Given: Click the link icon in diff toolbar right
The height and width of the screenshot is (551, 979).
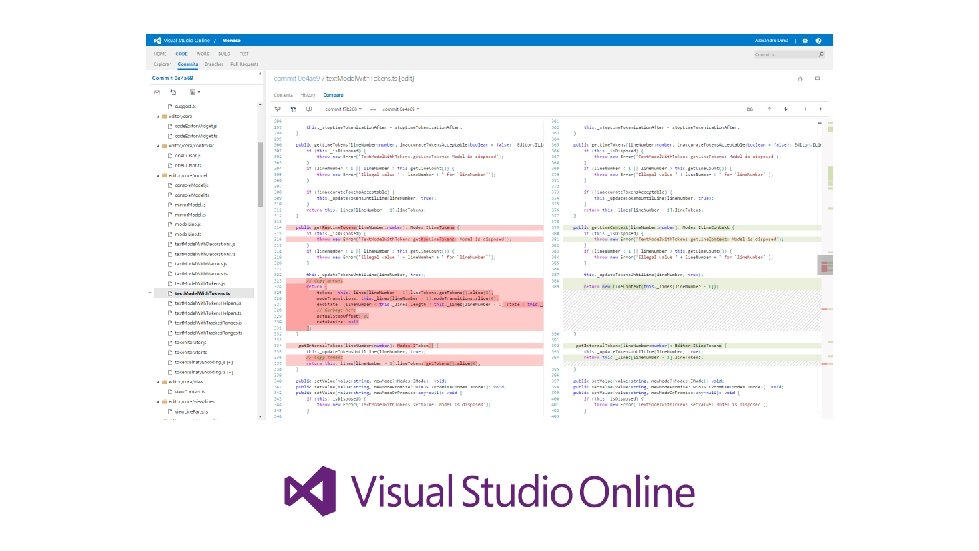Looking at the screenshot, I should (x=750, y=109).
